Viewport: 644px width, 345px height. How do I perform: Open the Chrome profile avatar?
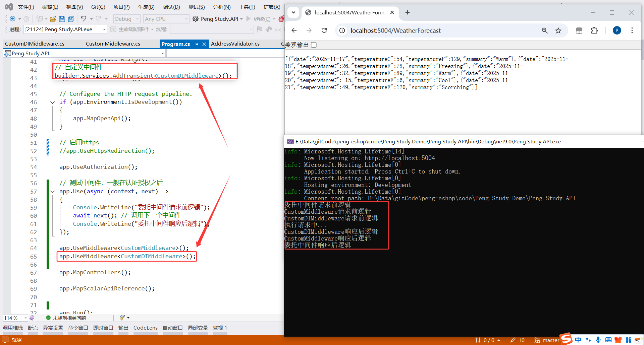coord(617,30)
